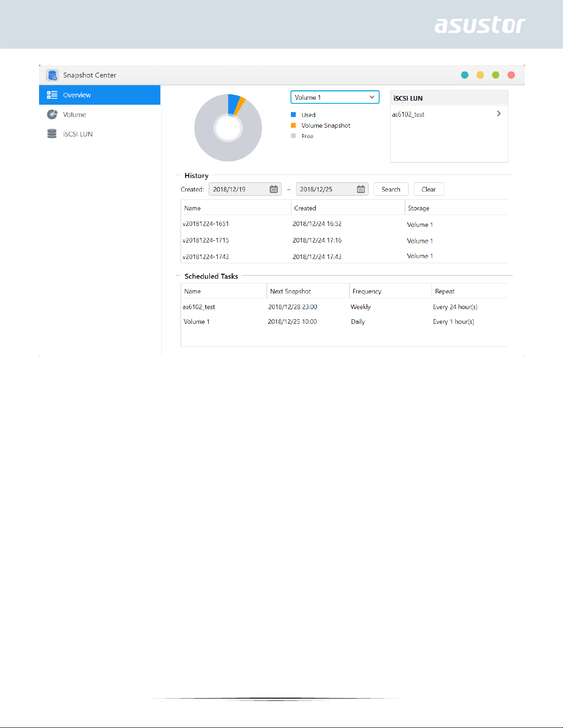
Task: Click the Free legend label
Action: coord(307,136)
